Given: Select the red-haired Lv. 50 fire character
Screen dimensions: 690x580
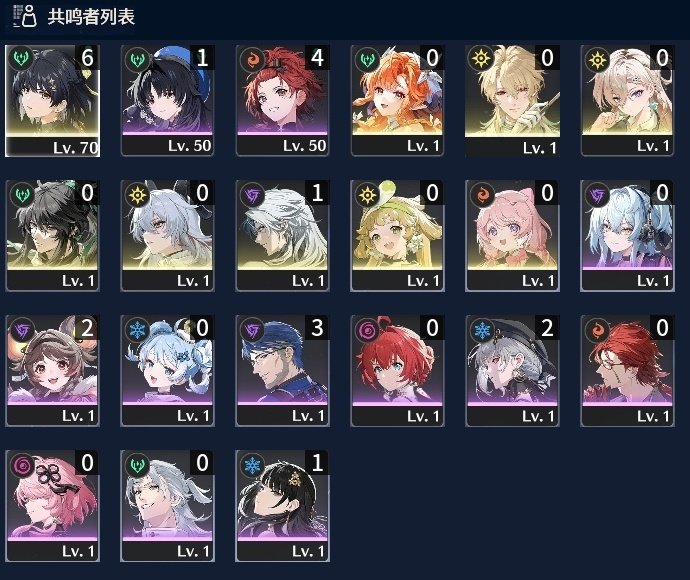Looking at the screenshot, I should pos(282,101).
